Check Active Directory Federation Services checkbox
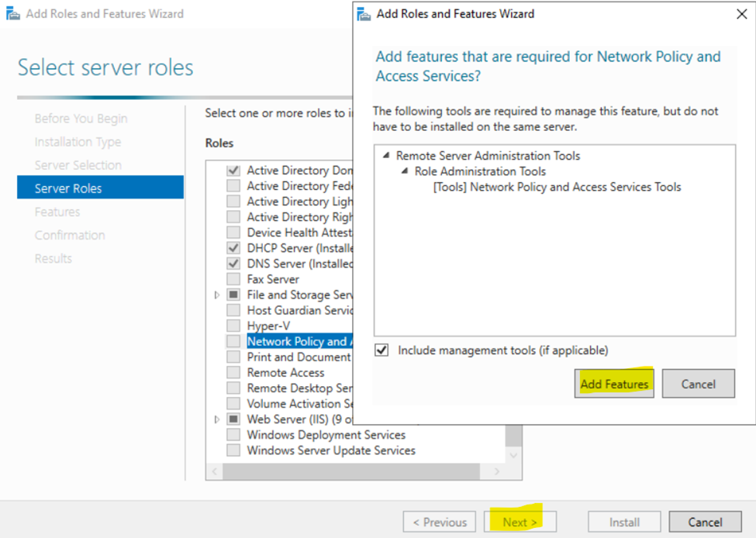Viewport: 756px width, 538px height. tap(233, 185)
